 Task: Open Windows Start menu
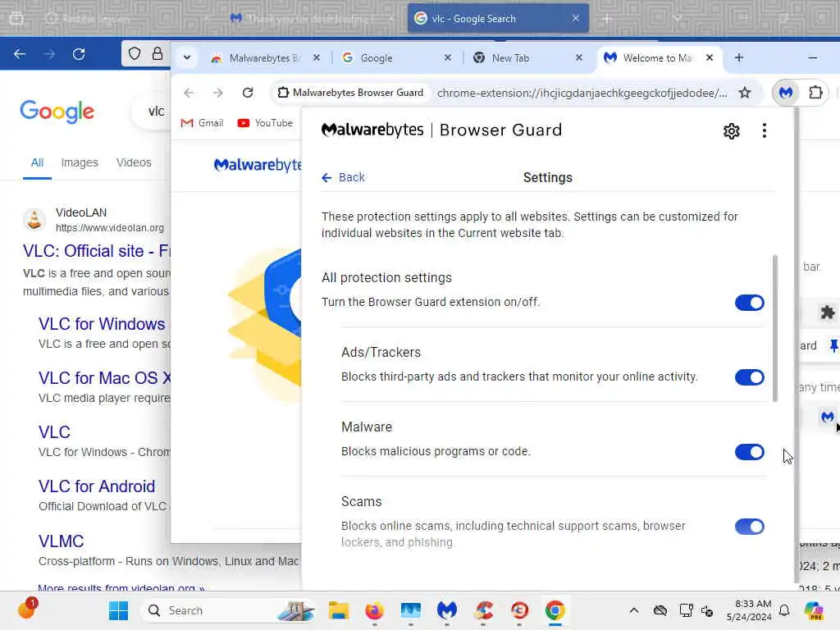[x=118, y=610]
